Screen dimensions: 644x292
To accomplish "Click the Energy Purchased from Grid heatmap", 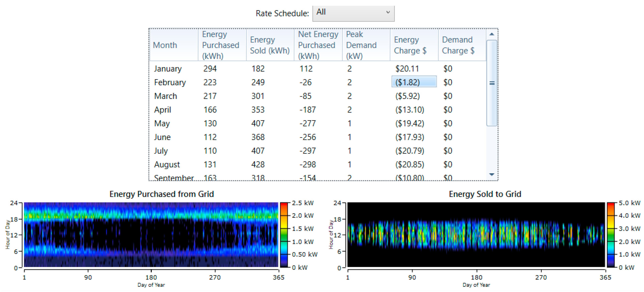I will pyautogui.click(x=151, y=235).
